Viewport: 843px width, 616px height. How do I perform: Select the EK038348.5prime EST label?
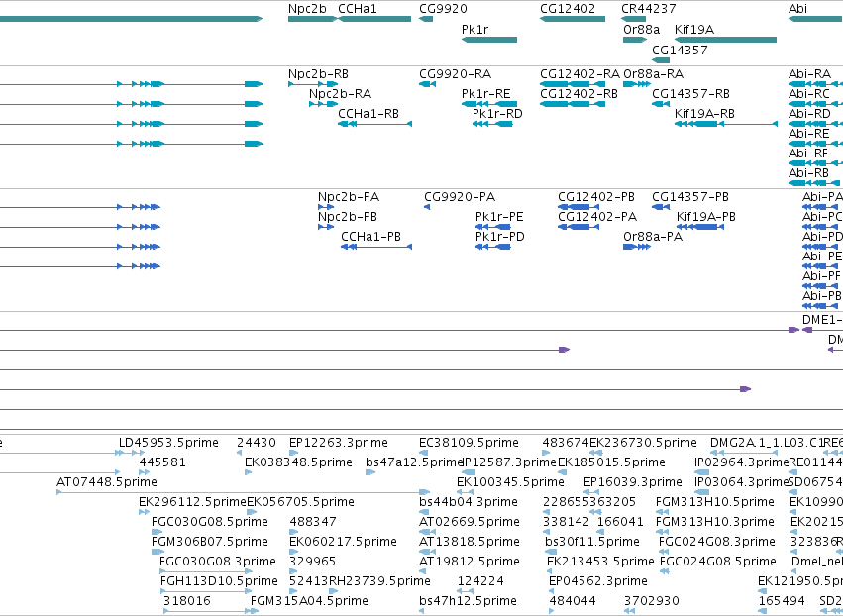tap(298, 462)
